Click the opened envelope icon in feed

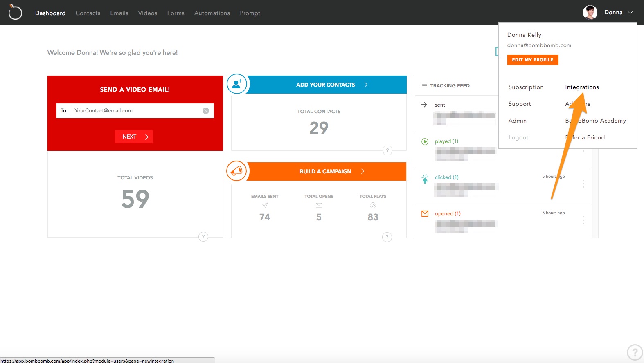coord(425,213)
